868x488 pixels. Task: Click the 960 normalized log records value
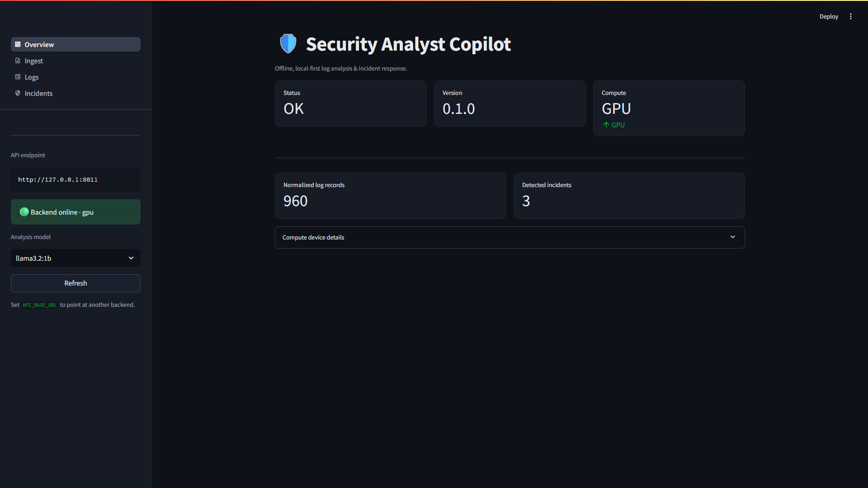[x=295, y=201]
